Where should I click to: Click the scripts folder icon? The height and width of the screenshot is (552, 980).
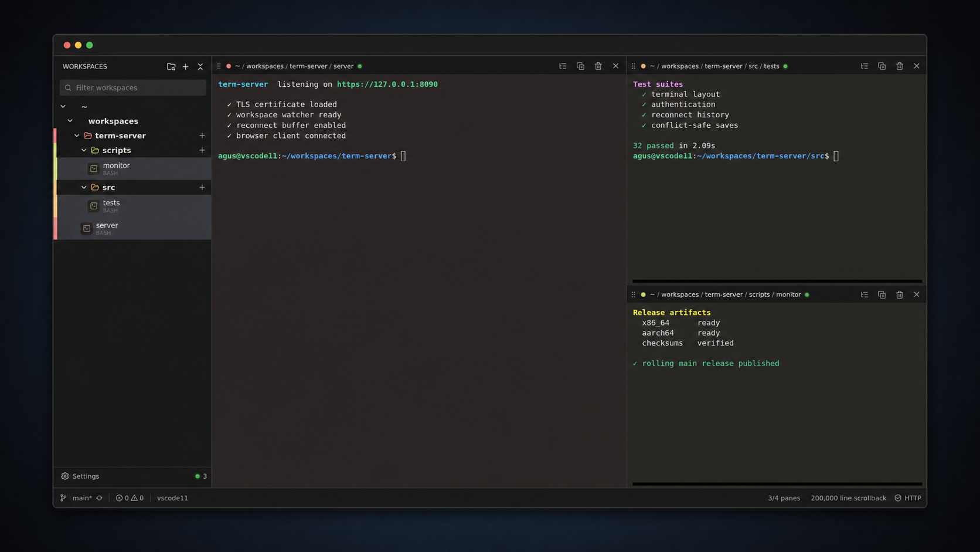pos(95,151)
